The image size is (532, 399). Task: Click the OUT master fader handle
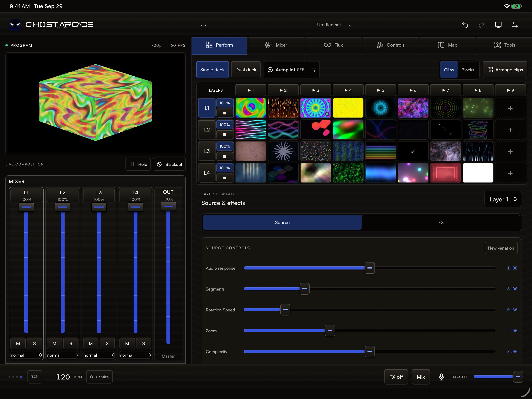coord(168,206)
